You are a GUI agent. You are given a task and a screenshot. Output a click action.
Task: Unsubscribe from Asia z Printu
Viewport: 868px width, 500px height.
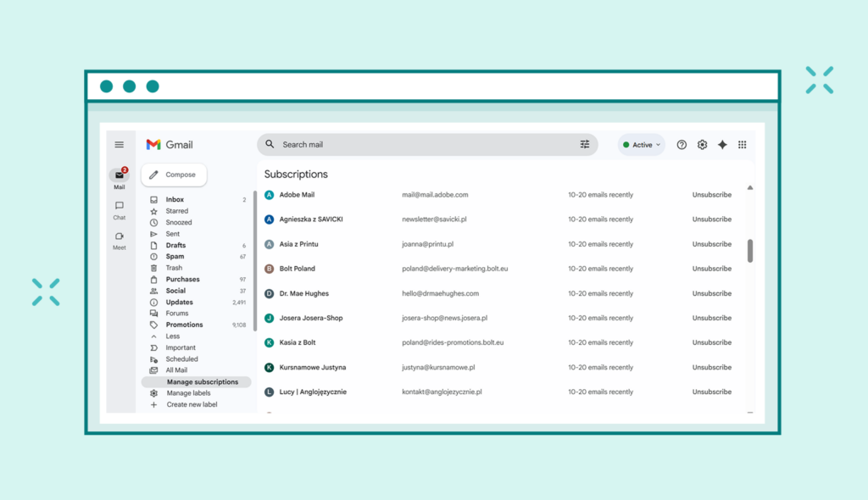click(x=712, y=244)
